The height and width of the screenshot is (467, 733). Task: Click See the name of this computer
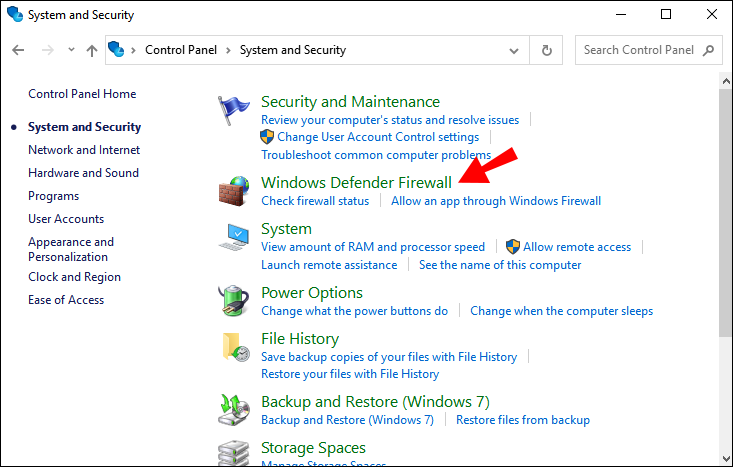coord(500,265)
